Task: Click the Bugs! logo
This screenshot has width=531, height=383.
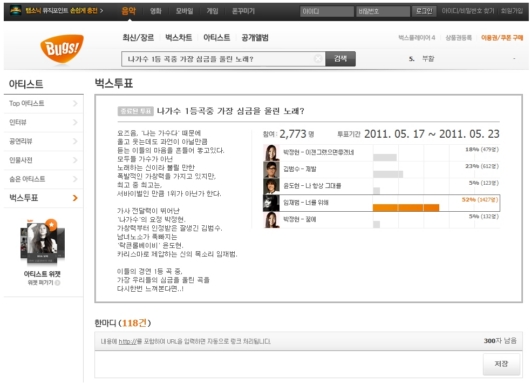Action: point(62,48)
